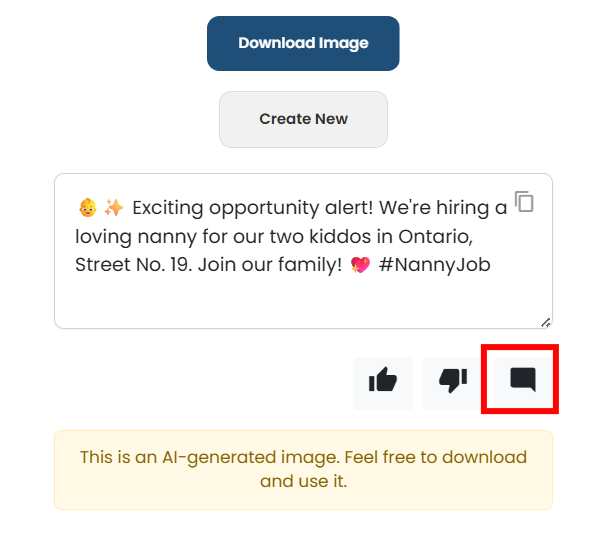This screenshot has height=535, width=611.
Task: Click the textarea resize handle
Action: (x=545, y=322)
